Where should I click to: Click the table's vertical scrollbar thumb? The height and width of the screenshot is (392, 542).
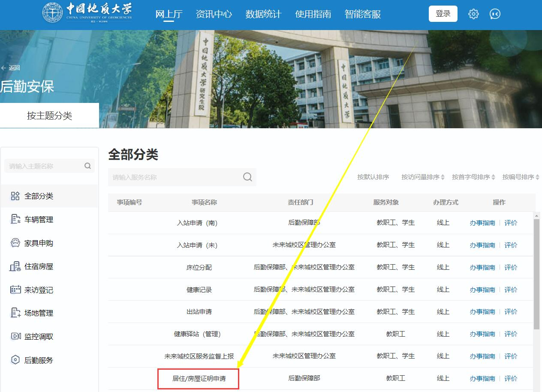pos(536,274)
